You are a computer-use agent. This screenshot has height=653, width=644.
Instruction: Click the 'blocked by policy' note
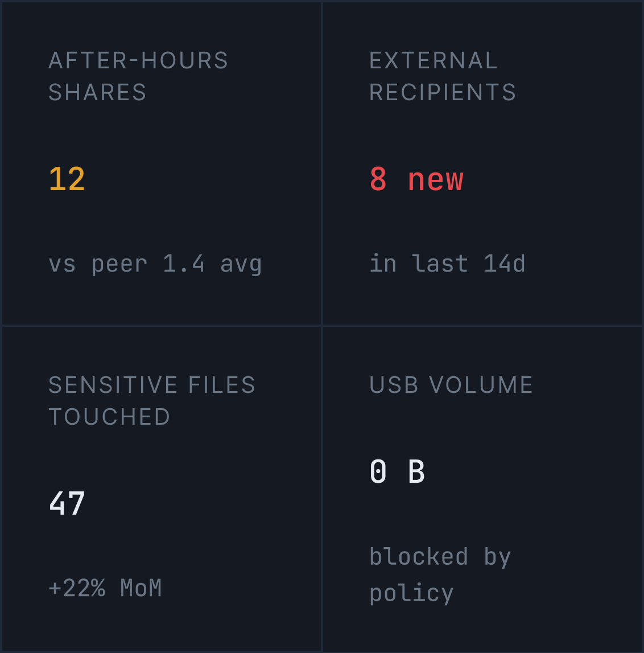(x=440, y=575)
